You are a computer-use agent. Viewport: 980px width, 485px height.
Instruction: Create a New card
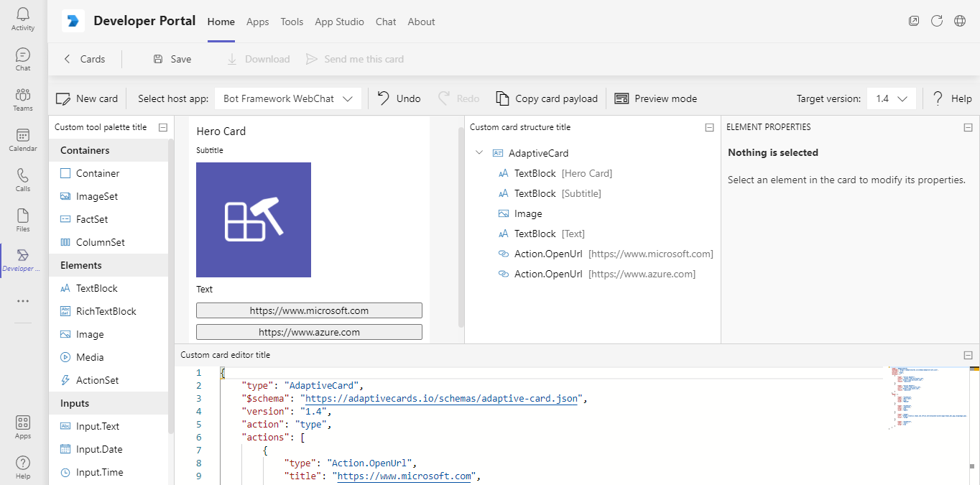pos(86,98)
